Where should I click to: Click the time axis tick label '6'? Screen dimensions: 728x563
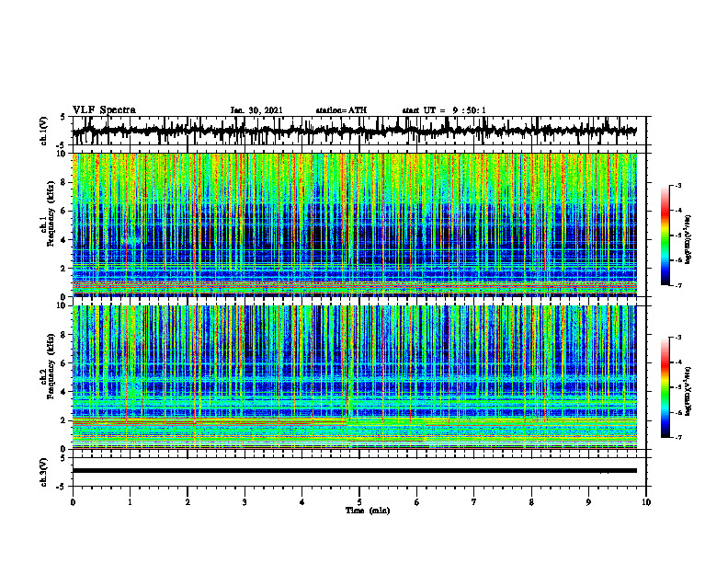416,502
